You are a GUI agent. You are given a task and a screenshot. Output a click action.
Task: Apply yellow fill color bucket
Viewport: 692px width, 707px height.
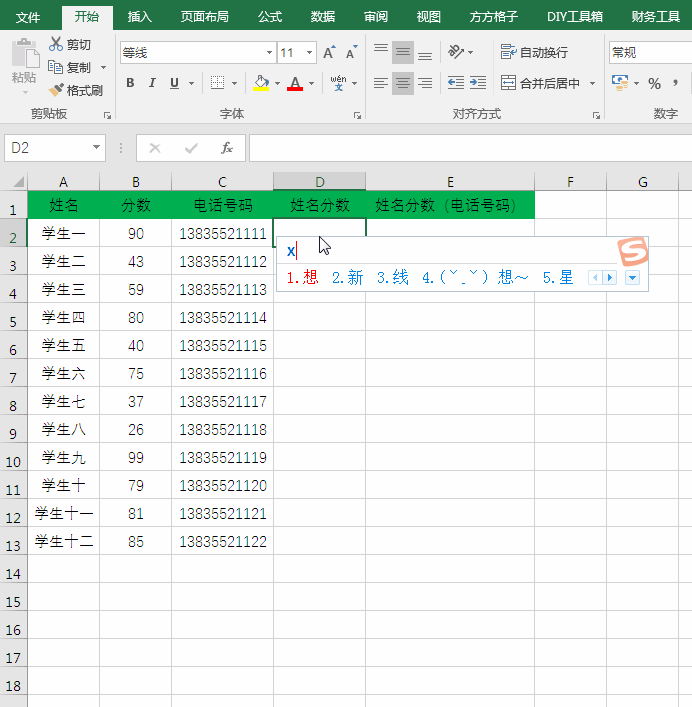pos(261,83)
